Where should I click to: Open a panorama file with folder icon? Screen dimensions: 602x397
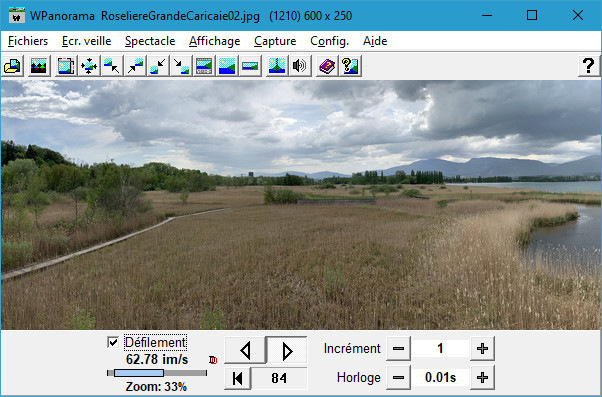coord(13,66)
